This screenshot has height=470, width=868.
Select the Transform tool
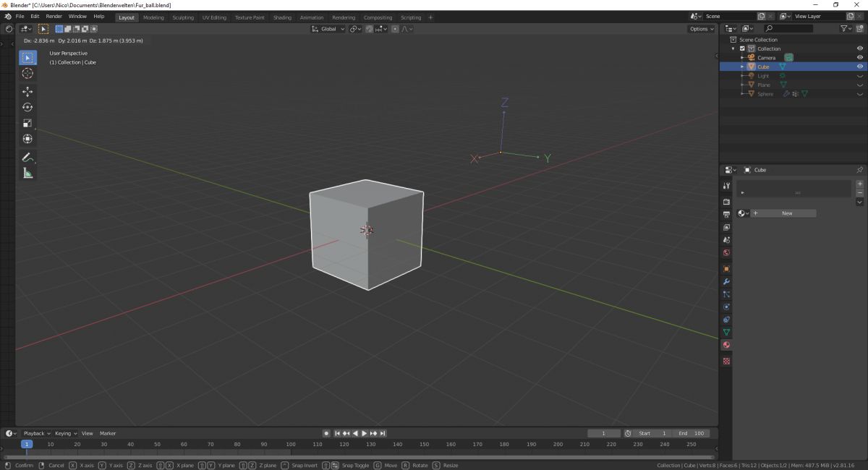[x=27, y=138]
